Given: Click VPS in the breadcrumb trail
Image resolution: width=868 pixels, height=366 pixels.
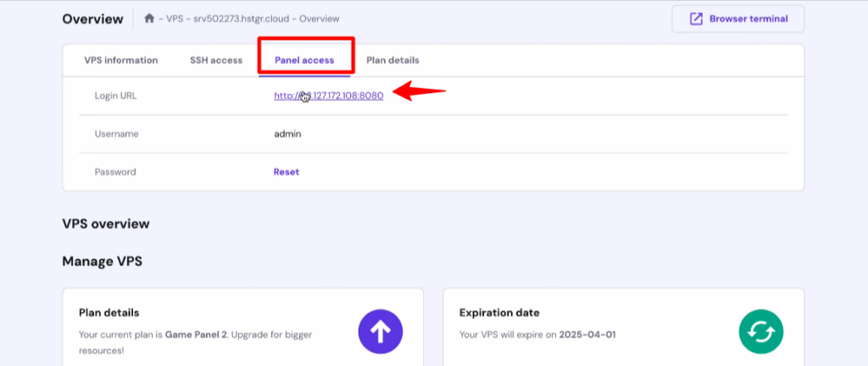Looking at the screenshot, I should tap(174, 19).
